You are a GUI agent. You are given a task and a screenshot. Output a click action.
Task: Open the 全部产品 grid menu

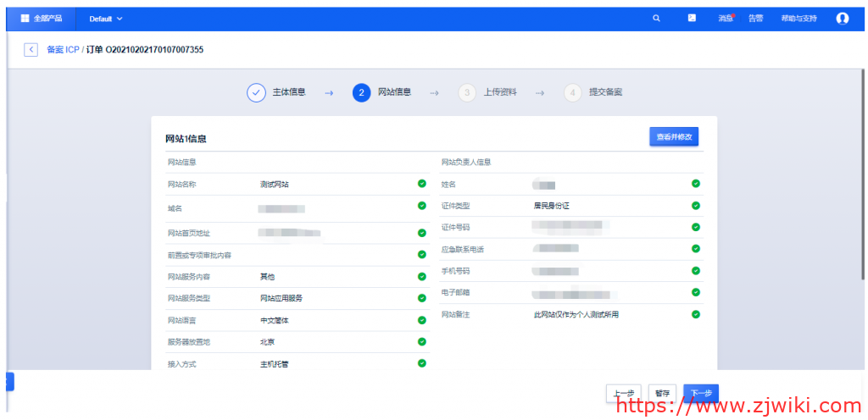coord(41,19)
